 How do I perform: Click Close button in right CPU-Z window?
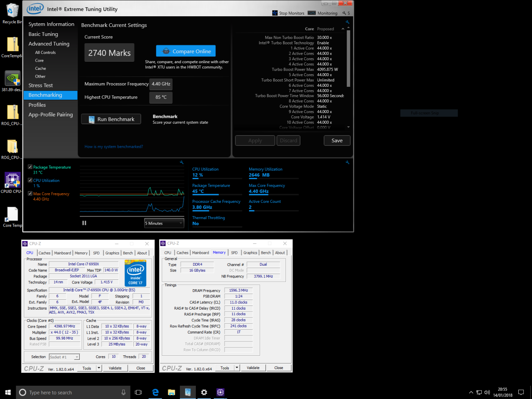(279, 368)
